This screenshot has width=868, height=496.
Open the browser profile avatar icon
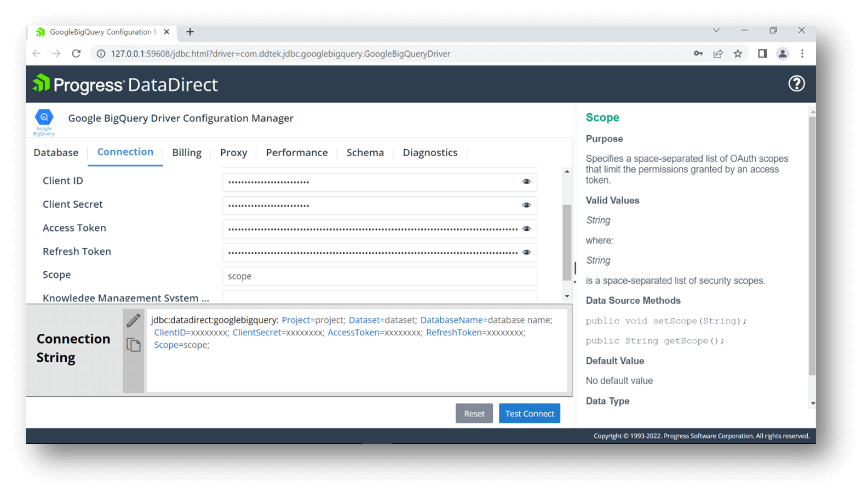click(783, 54)
